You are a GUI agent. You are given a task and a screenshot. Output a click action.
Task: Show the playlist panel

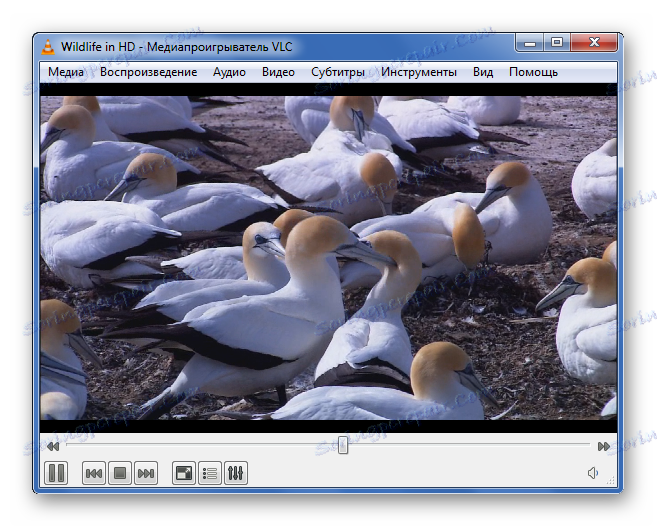pos(210,473)
